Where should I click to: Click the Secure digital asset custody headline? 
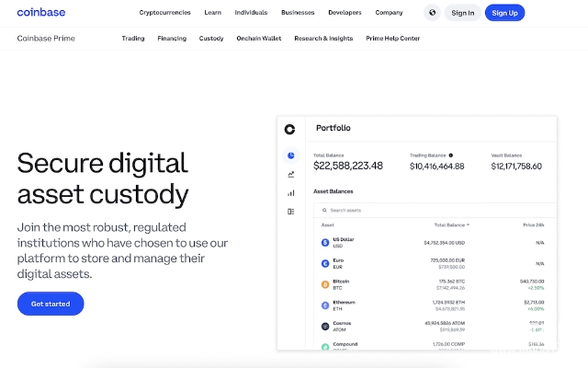click(103, 178)
